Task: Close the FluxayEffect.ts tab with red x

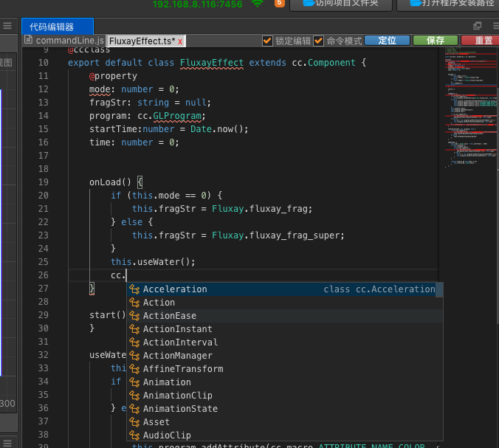Action: point(180,41)
